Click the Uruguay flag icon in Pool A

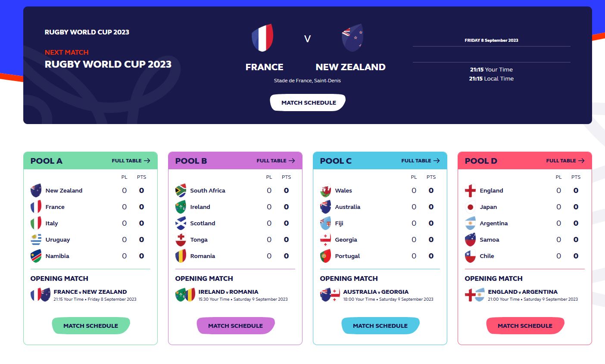click(36, 240)
